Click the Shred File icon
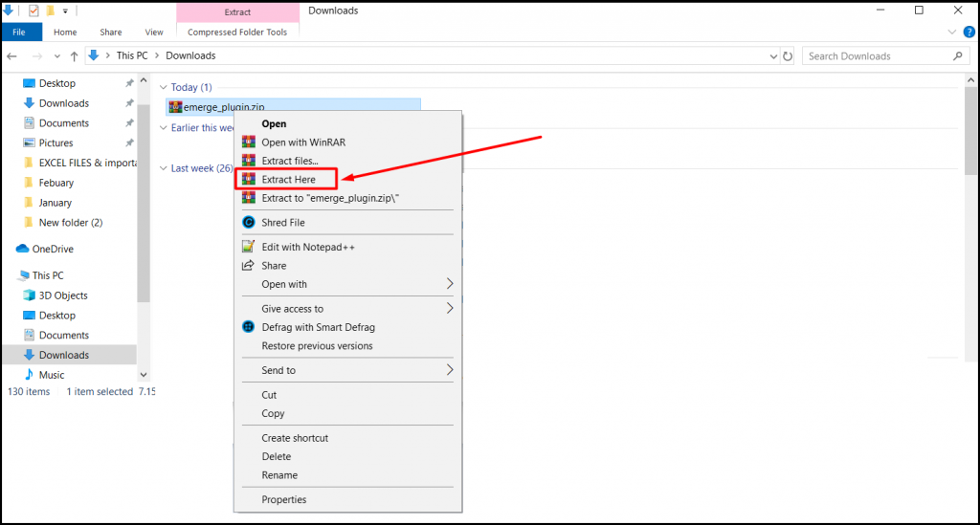 coord(249,222)
